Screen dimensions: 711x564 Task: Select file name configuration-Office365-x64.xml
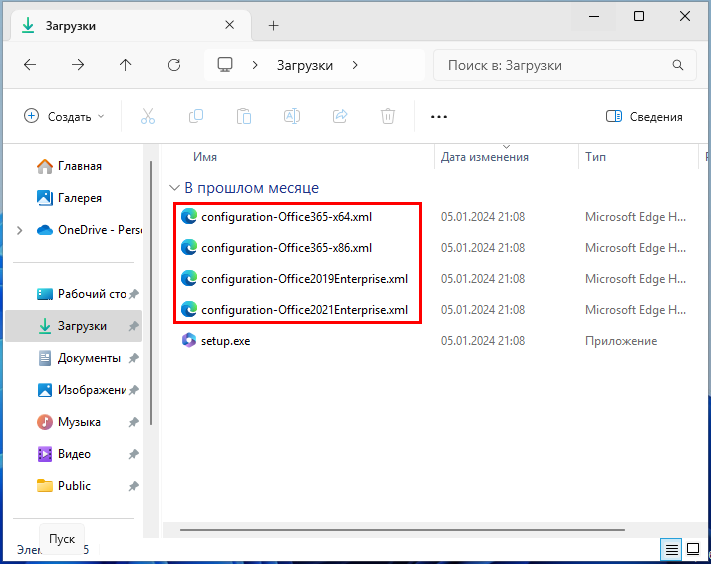click(286, 217)
